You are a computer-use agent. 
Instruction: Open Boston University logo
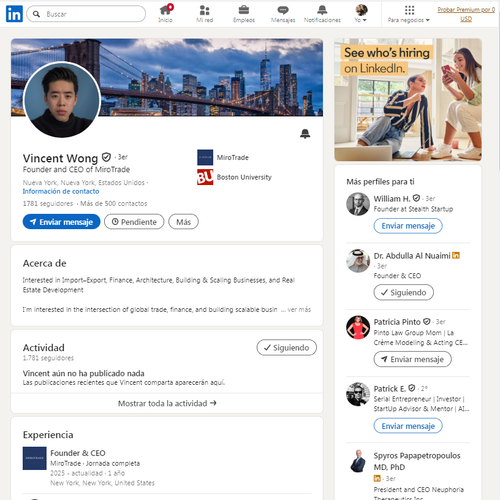point(205,177)
